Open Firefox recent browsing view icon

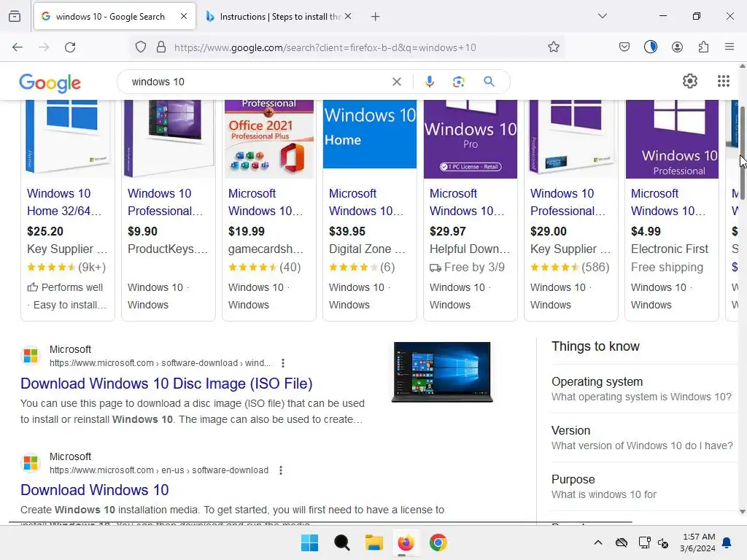point(15,16)
